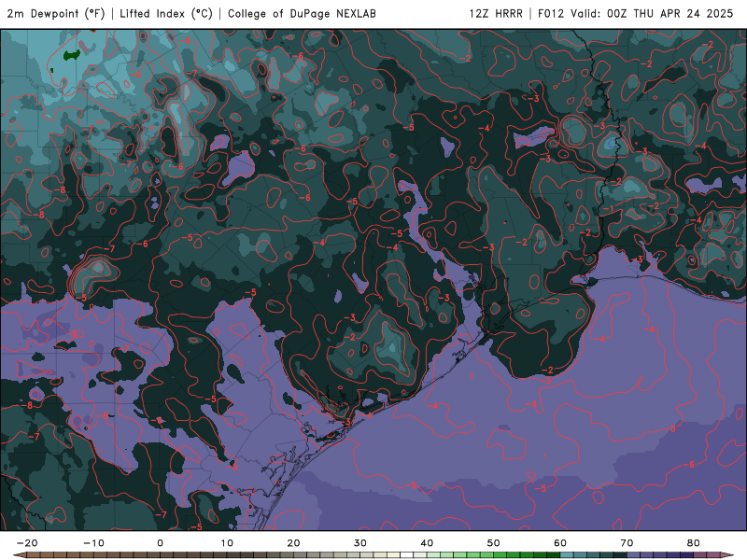Screen dimensions: 747x560
Task: Click the '12Z HRRR' model run label
Action: tap(496, 13)
